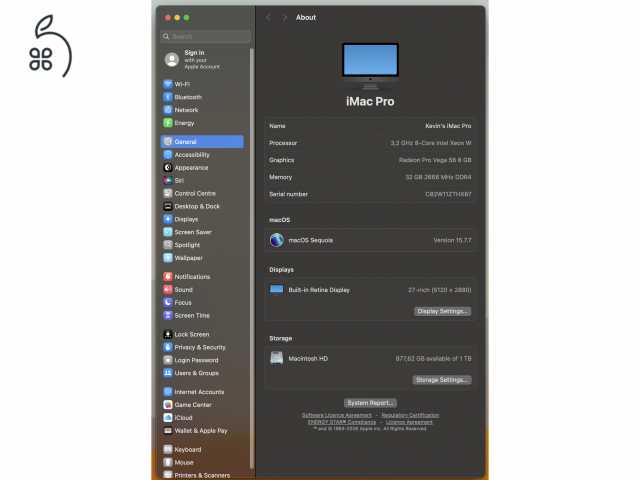The width and height of the screenshot is (640, 480).
Task: Click "32 GB 2666 MHz DDR4" memory value
Action: point(438,177)
